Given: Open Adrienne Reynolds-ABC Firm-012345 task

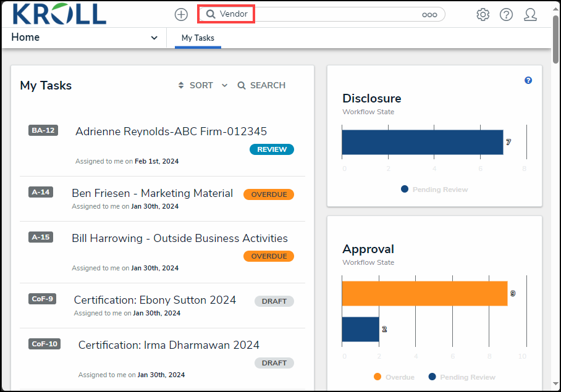Looking at the screenshot, I should click(171, 131).
